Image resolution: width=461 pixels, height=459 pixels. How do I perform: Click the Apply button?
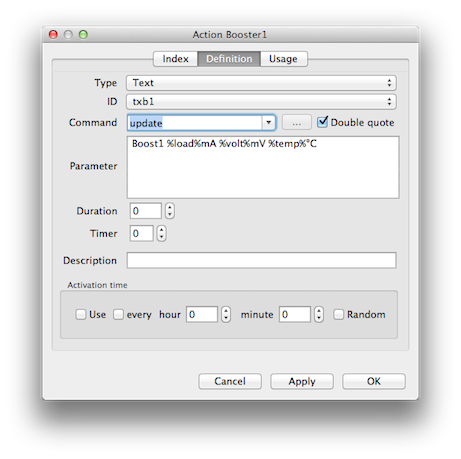coord(302,381)
